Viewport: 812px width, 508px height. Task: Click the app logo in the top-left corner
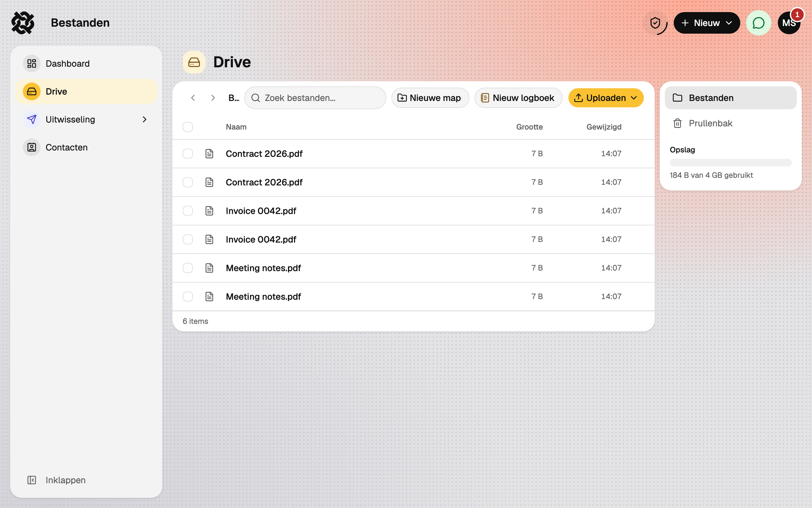(23, 23)
